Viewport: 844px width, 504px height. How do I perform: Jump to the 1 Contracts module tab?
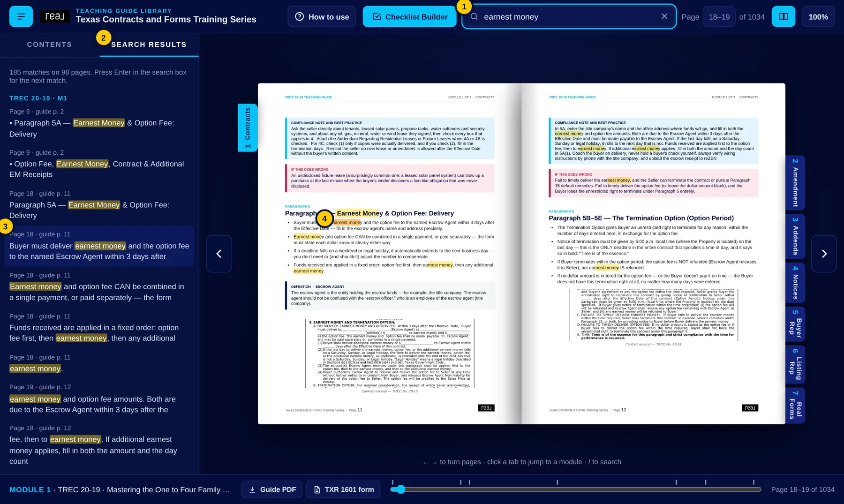248,128
